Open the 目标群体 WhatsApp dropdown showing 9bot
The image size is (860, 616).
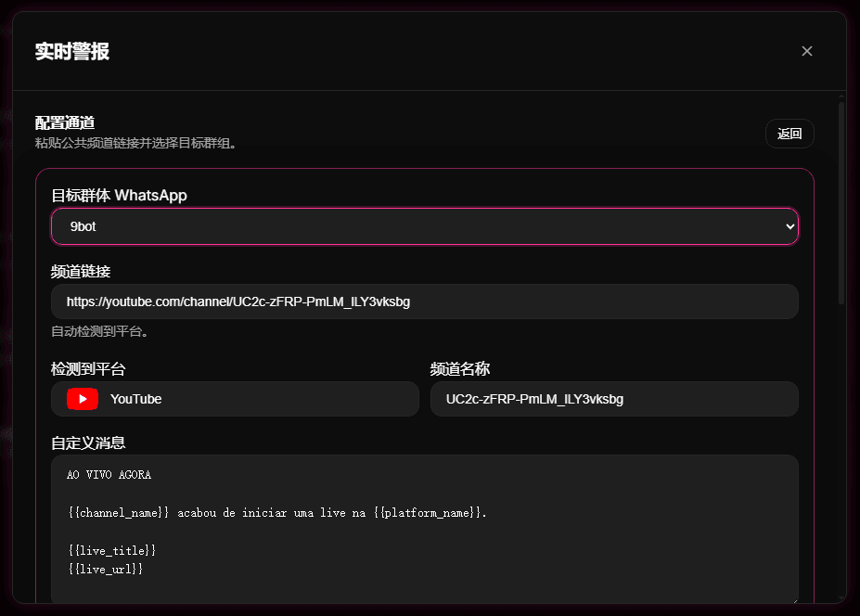[x=425, y=226]
